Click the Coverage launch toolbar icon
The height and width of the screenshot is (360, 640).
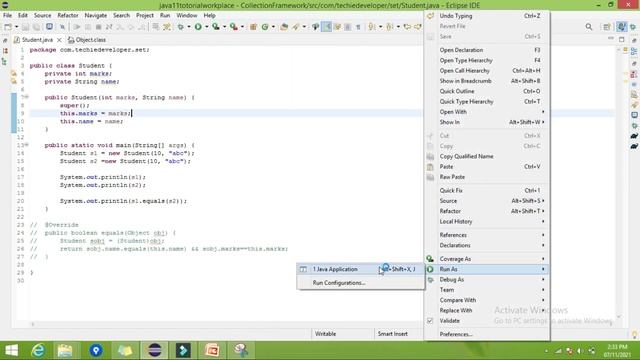coord(216,27)
